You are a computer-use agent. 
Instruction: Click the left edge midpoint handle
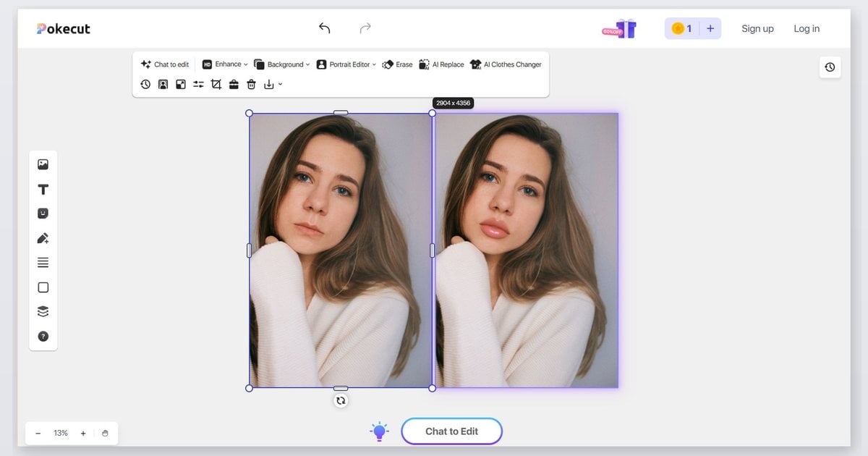(x=250, y=250)
